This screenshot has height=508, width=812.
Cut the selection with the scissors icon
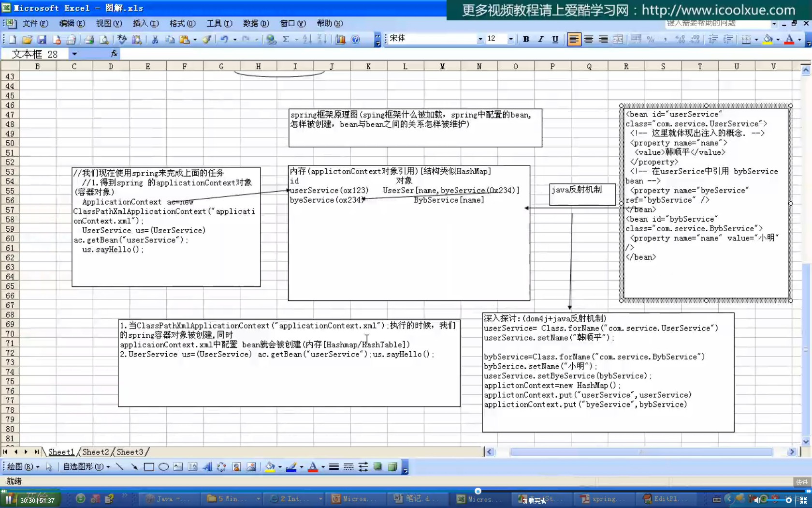[x=155, y=40]
